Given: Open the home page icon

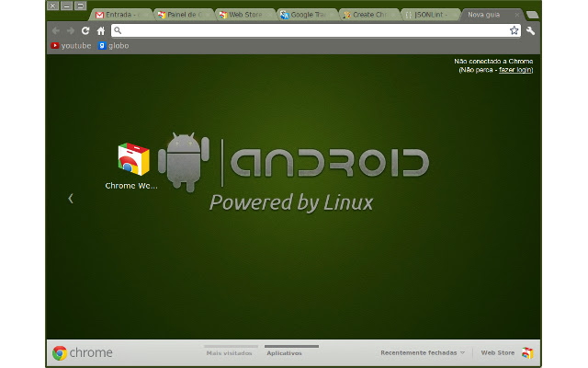Looking at the screenshot, I should point(100,30).
